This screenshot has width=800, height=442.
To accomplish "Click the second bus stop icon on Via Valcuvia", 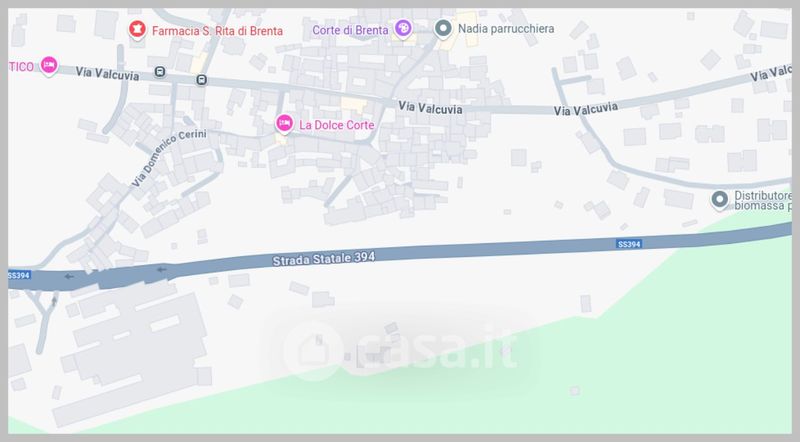I will click(202, 80).
